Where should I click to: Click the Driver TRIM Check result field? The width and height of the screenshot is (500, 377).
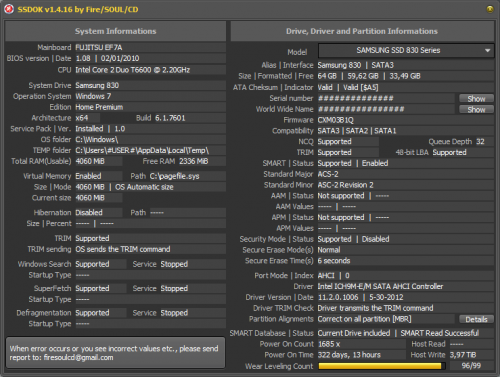406,308
